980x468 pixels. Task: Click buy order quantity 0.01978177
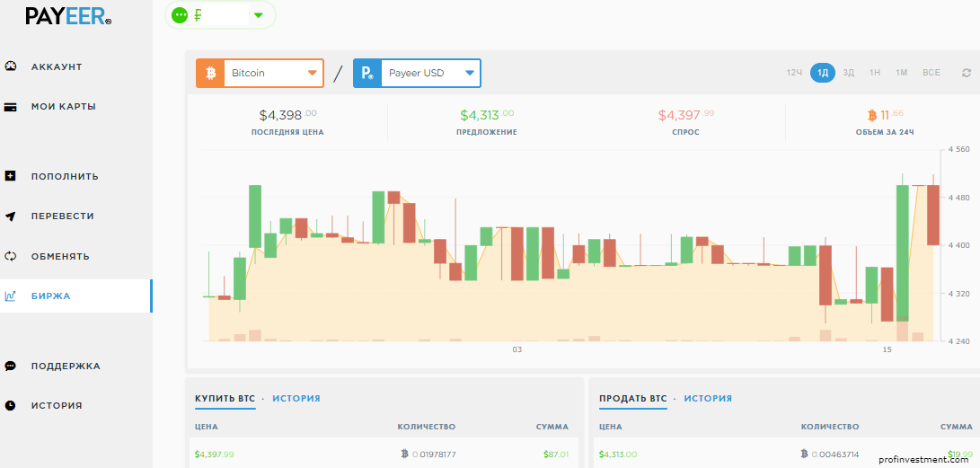(x=434, y=455)
